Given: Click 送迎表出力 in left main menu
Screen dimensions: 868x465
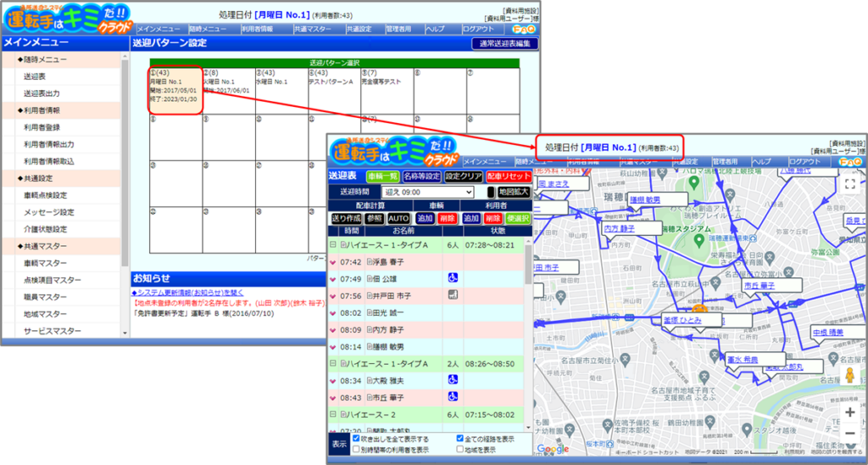Looking at the screenshot, I should [42, 93].
